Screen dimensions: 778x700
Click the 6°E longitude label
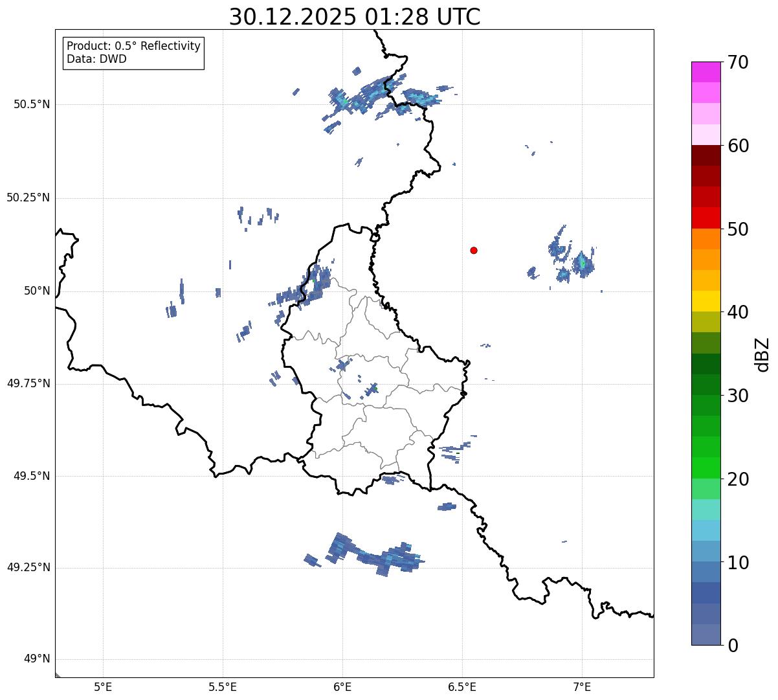click(342, 686)
